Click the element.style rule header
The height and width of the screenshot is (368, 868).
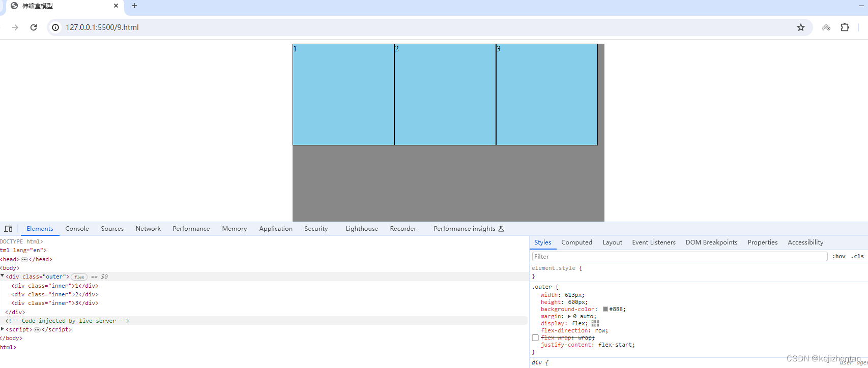click(x=557, y=268)
